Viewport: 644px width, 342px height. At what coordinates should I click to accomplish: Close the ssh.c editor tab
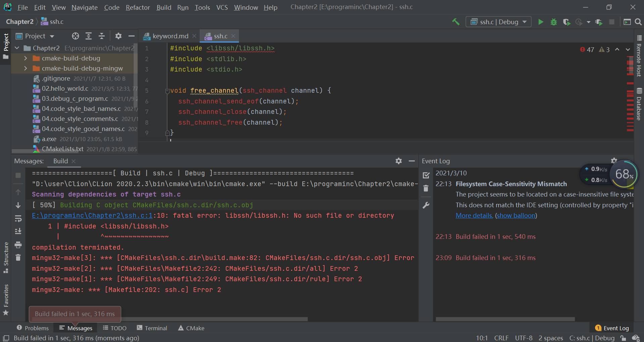click(233, 36)
